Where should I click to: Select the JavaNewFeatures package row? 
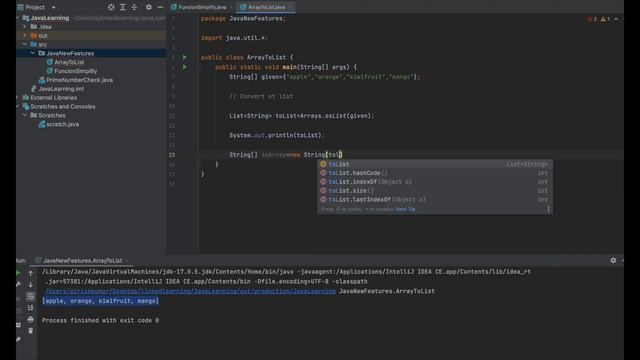click(91, 53)
